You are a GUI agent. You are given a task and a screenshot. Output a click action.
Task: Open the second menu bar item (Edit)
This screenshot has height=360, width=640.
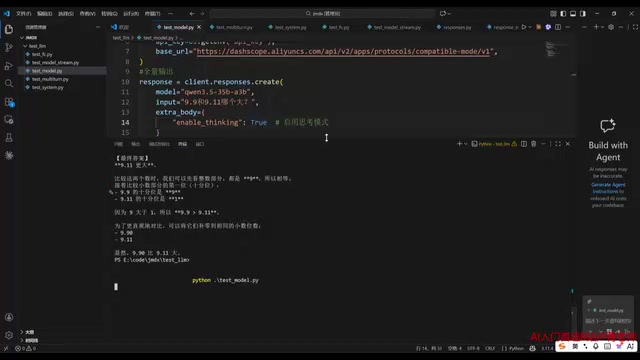pyautogui.click(x=44, y=13)
